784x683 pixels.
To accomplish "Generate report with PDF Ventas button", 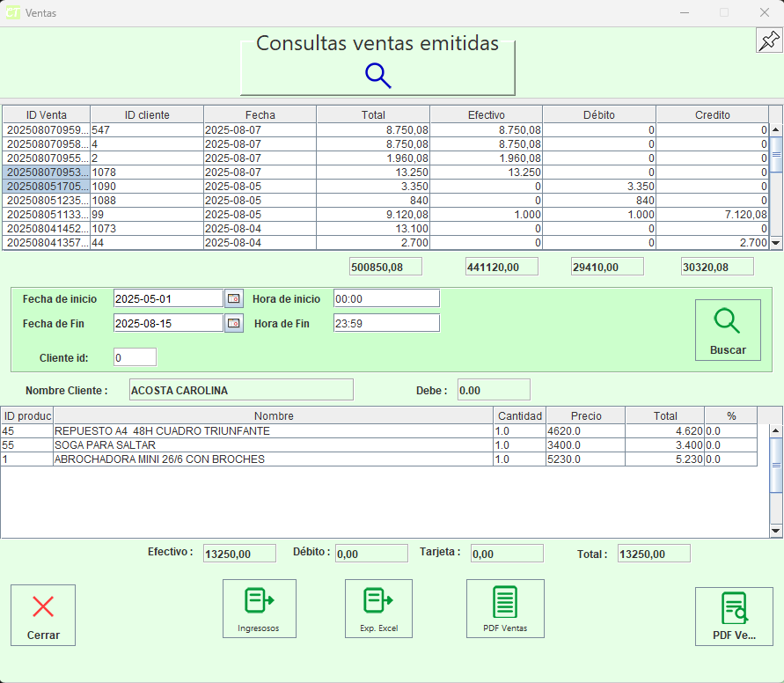I will point(505,608).
